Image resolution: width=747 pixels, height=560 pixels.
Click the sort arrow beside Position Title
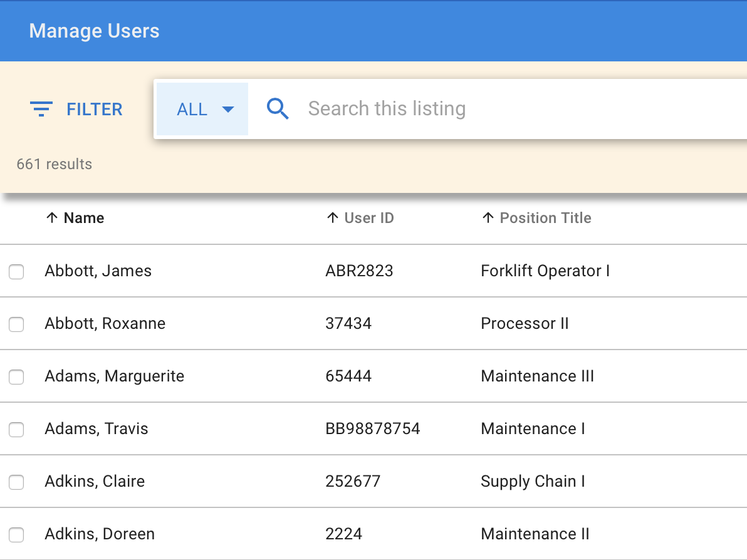pyautogui.click(x=488, y=217)
